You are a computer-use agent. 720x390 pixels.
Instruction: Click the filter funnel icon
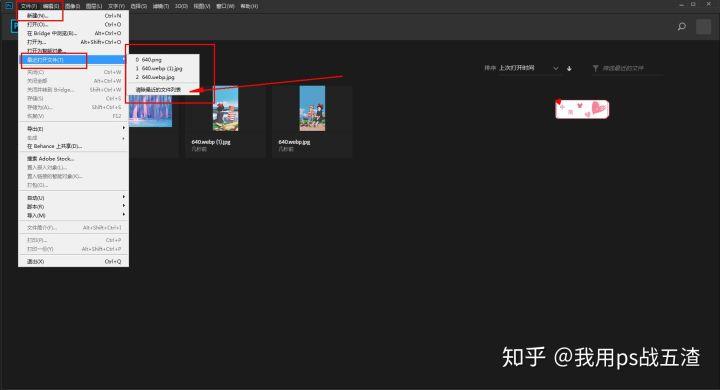596,68
